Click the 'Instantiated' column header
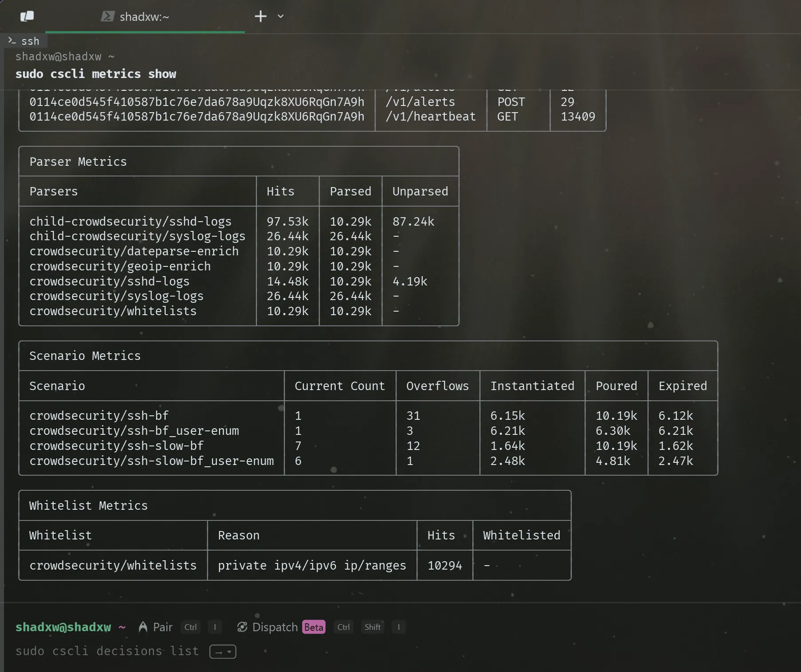801x672 pixels. coord(532,386)
